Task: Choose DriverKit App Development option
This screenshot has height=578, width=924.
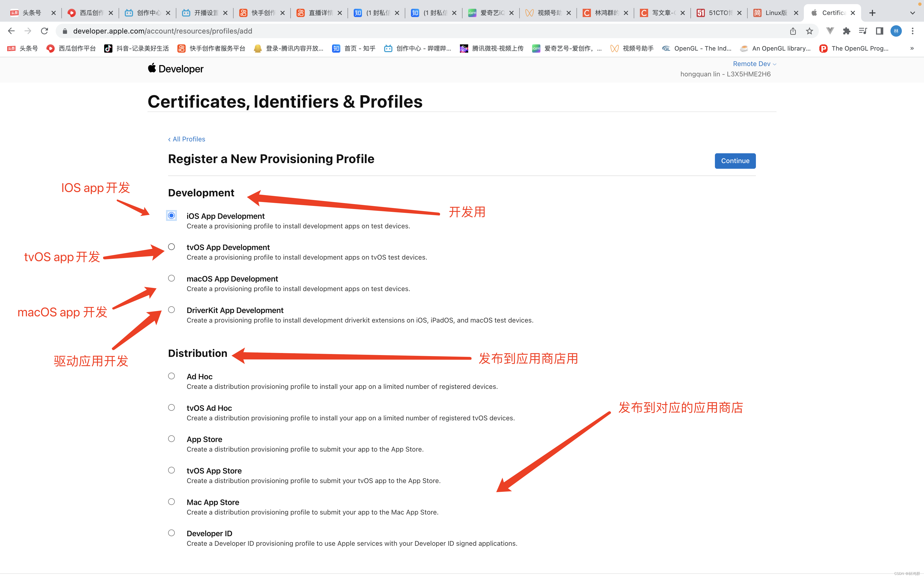Action: [171, 310]
